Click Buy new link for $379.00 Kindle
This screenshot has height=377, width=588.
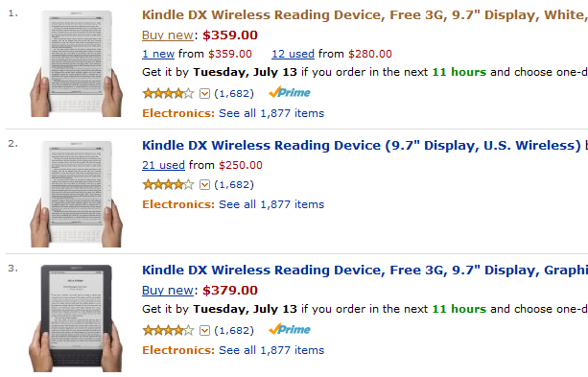click(x=168, y=291)
